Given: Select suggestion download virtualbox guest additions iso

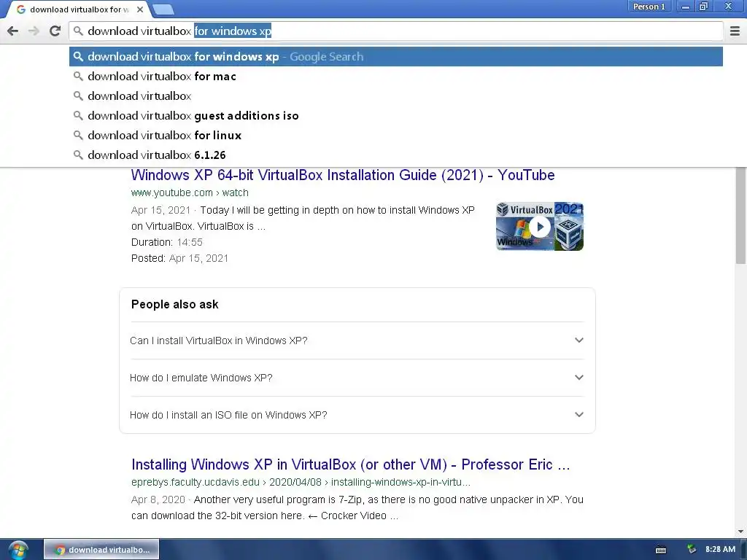Looking at the screenshot, I should (395, 116).
